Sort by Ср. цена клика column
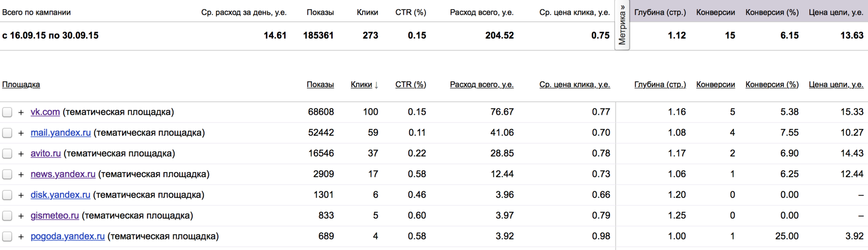 pos(575,85)
